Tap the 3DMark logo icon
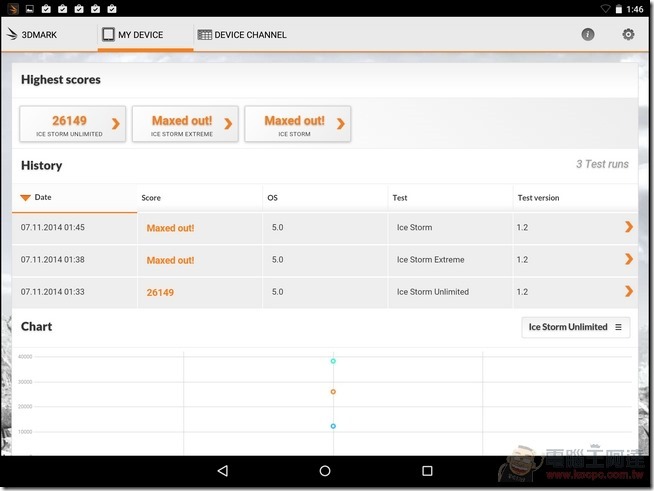Screen dimensions: 654x491 coord(12,34)
